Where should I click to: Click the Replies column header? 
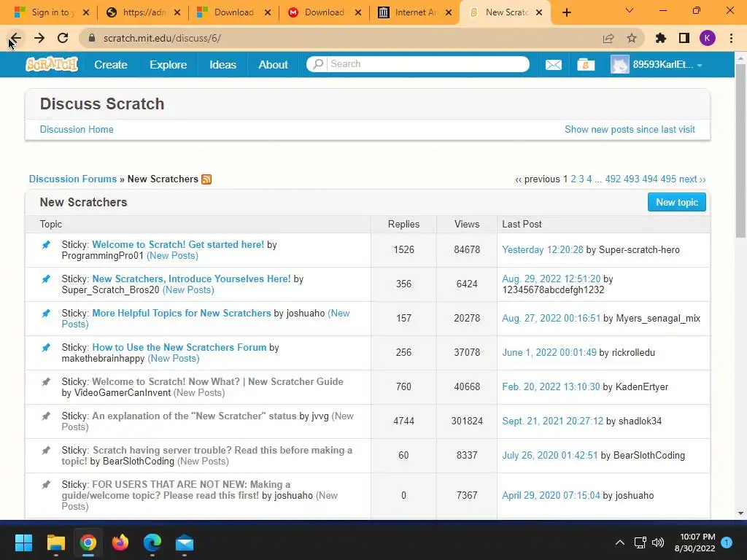click(403, 225)
